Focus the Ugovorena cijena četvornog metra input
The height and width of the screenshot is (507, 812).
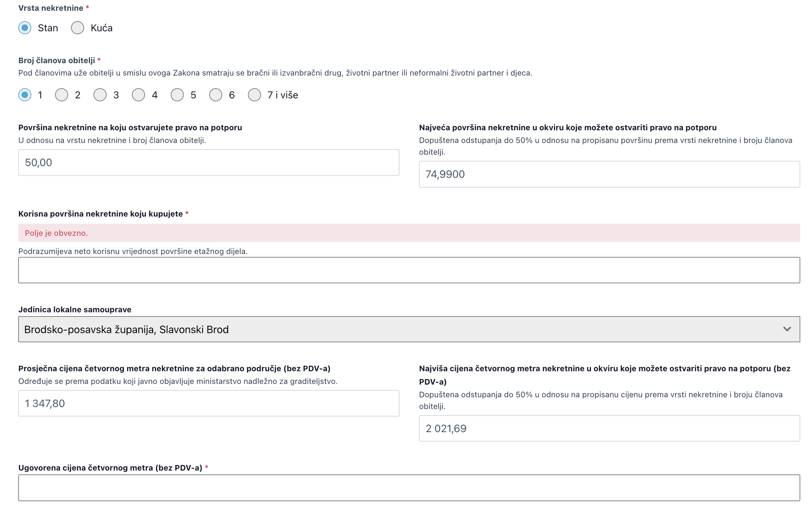click(x=409, y=488)
